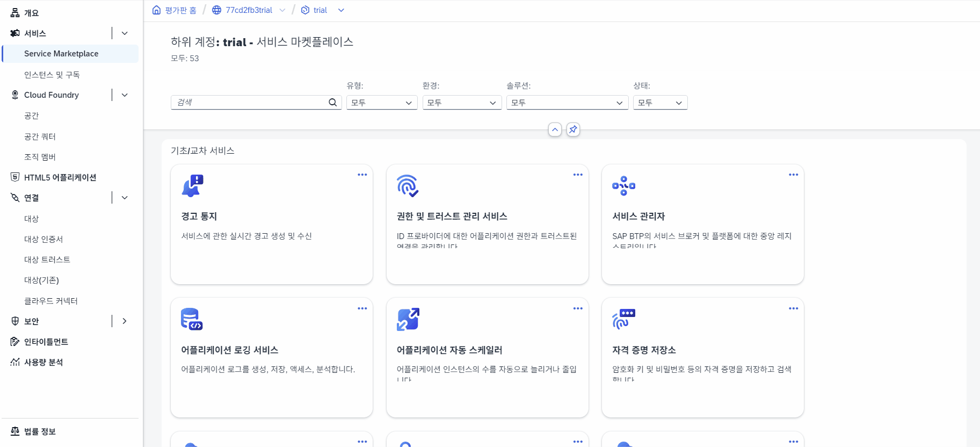The width and height of the screenshot is (980, 447).
Task: Open the 환경 filter dropdown
Action: click(x=462, y=103)
